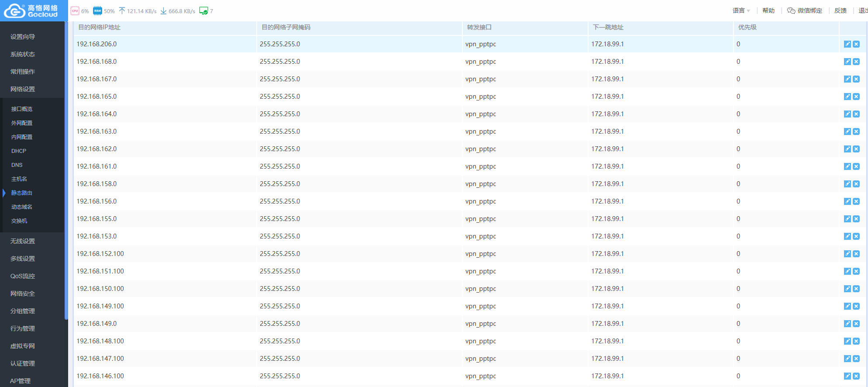Screen dimensions: 868x387
Task: Open the 语言 language dropdown
Action: [741, 10]
